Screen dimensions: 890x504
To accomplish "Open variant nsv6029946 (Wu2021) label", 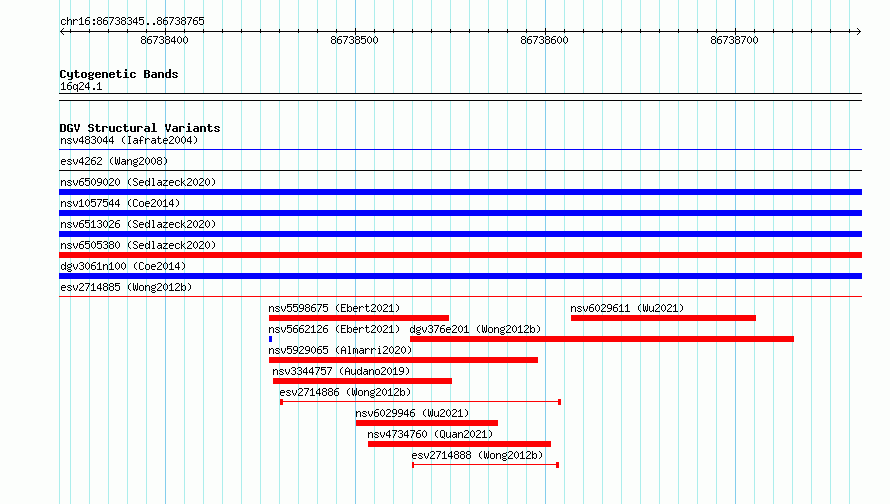I will 412,413.
